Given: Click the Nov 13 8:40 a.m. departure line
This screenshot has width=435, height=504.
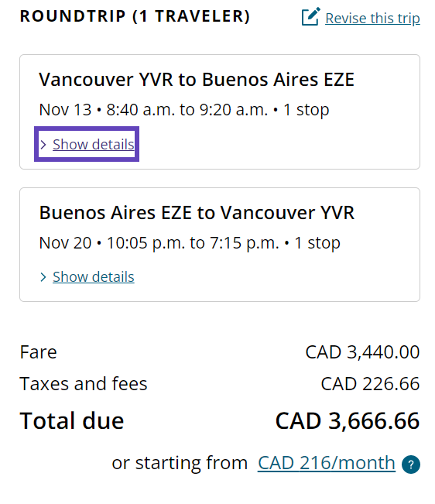Looking at the screenshot, I should (x=184, y=110).
